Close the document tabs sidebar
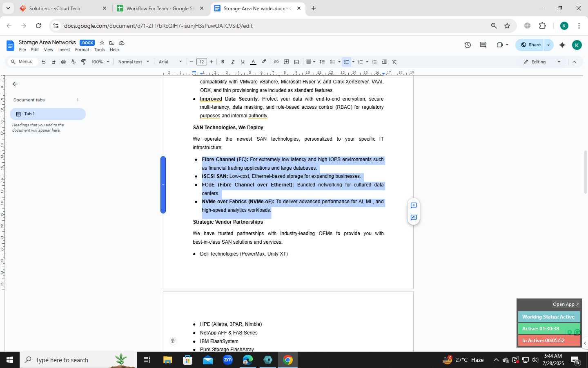This screenshot has height=368, width=588. tap(15, 84)
